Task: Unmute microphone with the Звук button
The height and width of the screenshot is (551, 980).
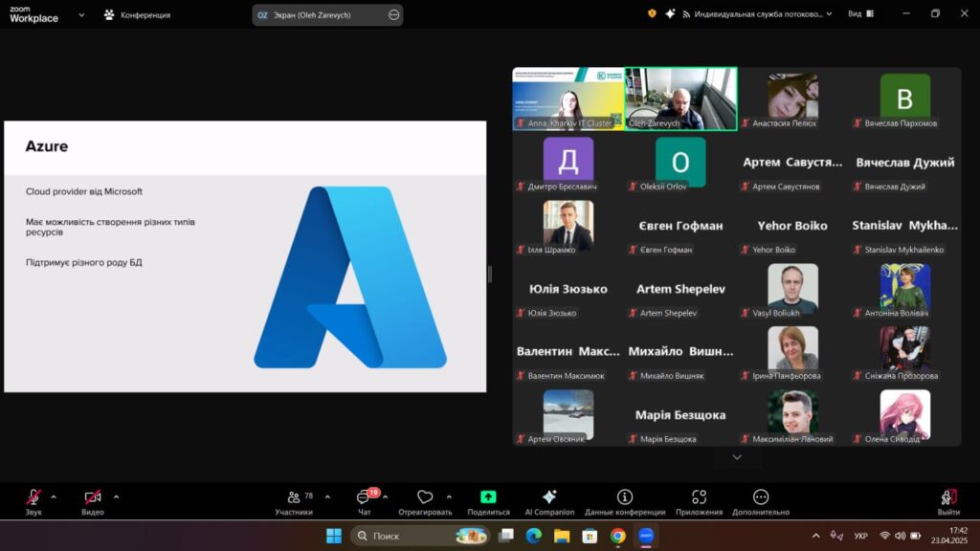Action: (33, 501)
